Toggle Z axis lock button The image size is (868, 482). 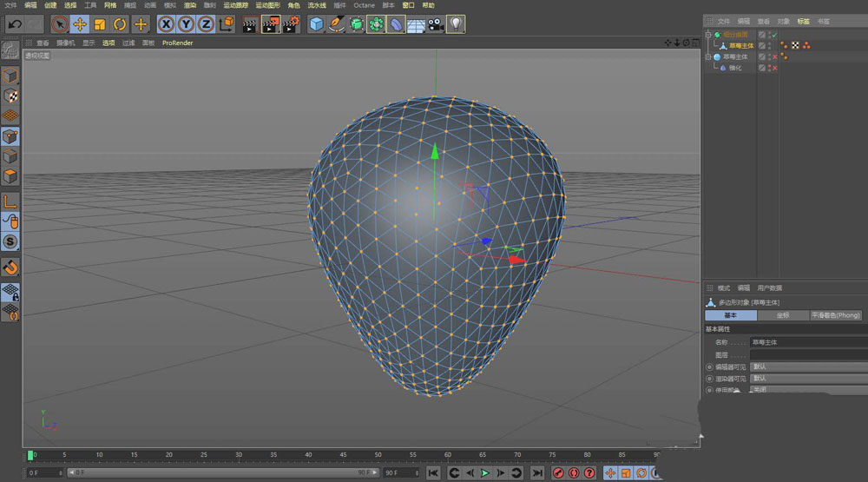pos(206,24)
